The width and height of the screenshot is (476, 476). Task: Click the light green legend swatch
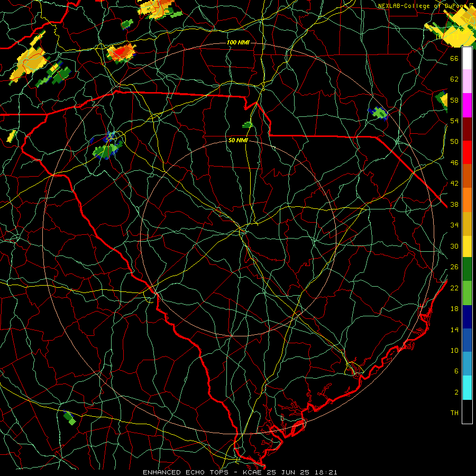(467, 293)
